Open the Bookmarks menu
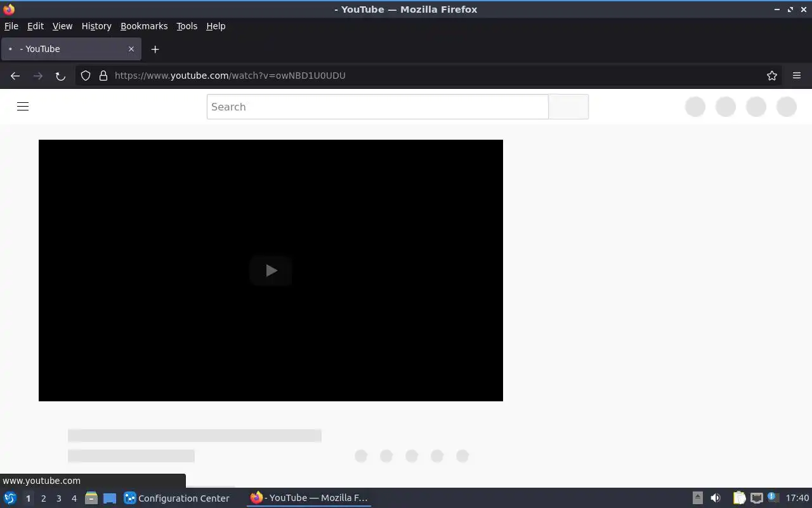812x508 pixels. point(144,26)
